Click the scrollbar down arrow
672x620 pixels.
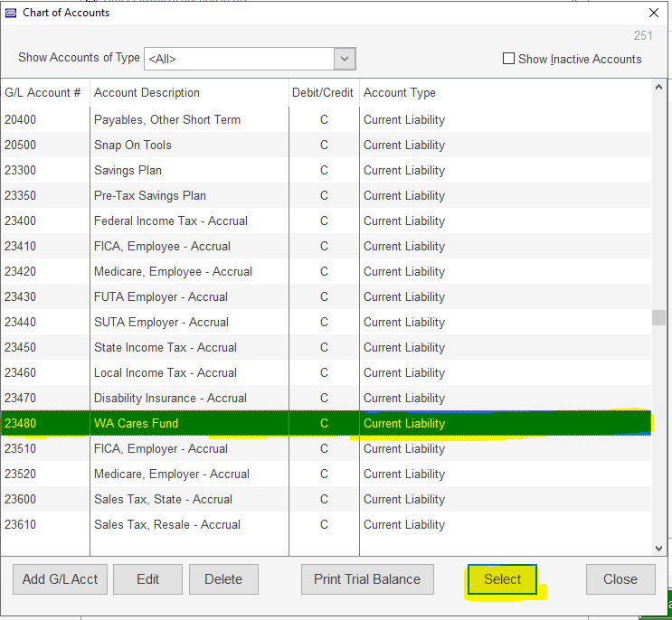(x=658, y=548)
